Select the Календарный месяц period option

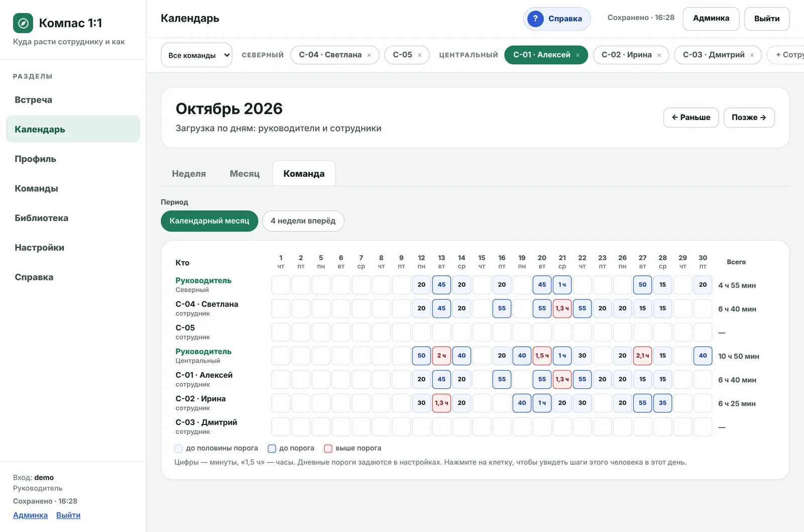click(210, 221)
